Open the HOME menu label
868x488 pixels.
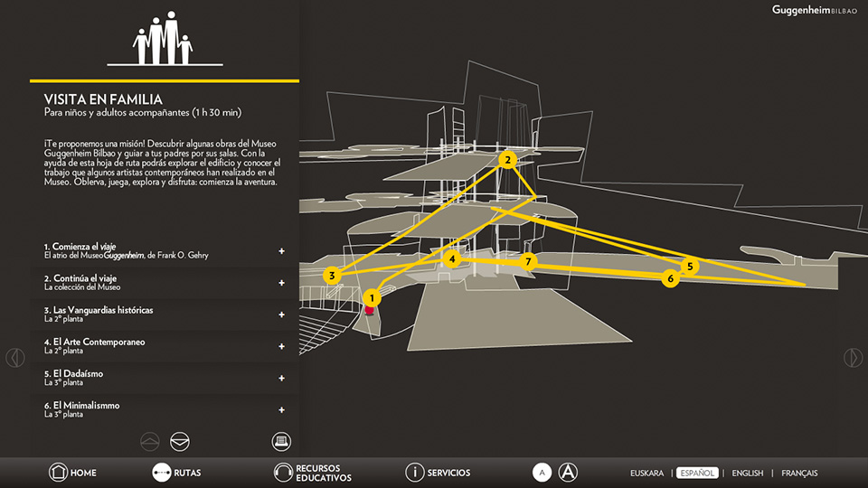pyautogui.click(x=83, y=473)
